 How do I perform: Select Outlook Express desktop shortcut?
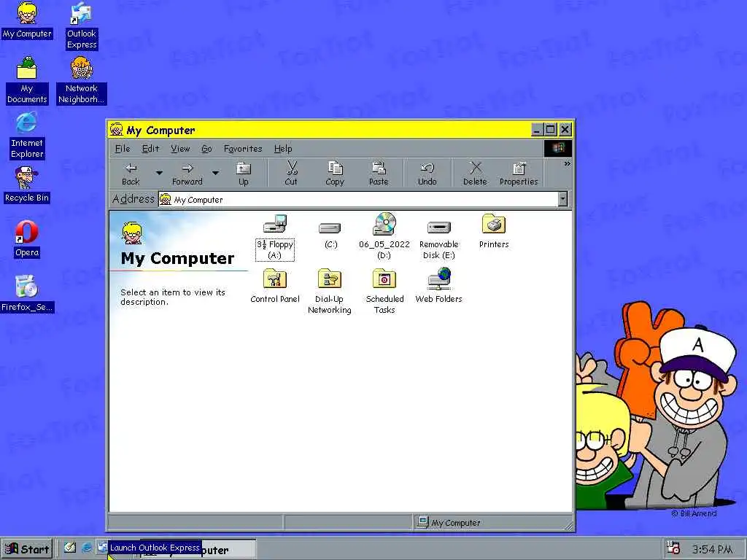point(82,26)
